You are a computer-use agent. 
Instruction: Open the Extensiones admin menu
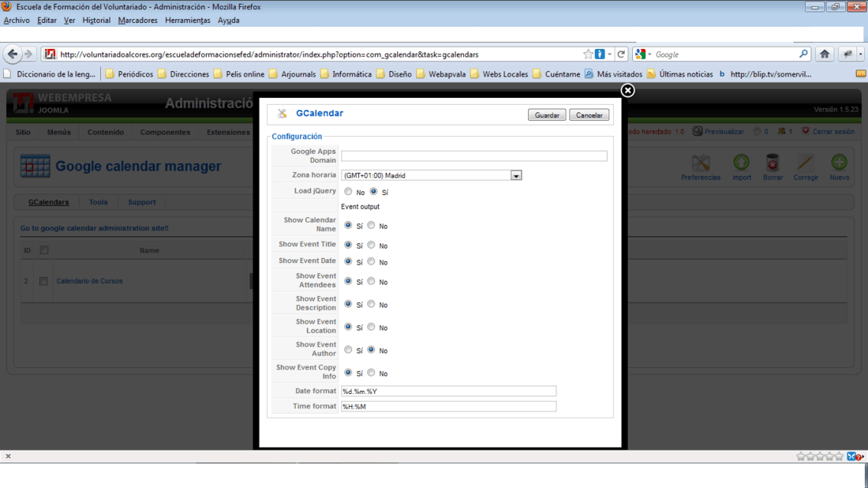click(228, 133)
